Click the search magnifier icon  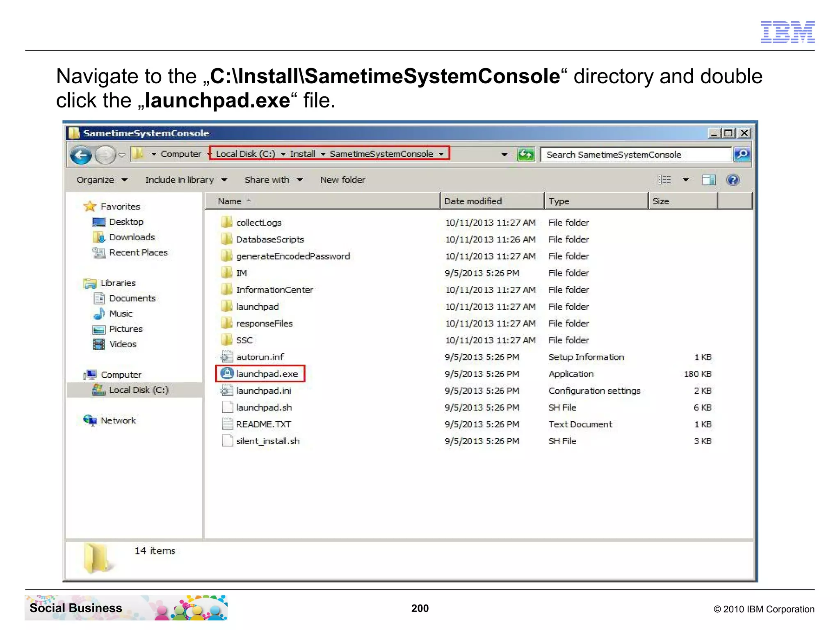pos(742,155)
